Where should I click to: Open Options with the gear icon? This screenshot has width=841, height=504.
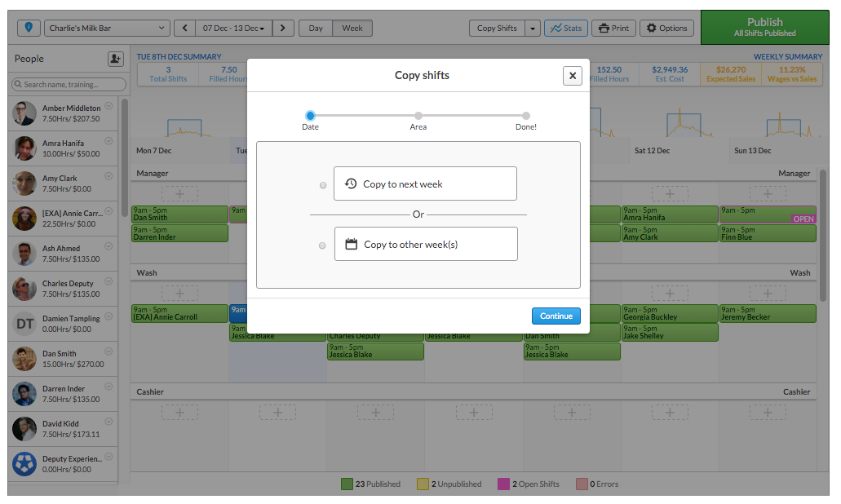pyautogui.click(x=666, y=29)
